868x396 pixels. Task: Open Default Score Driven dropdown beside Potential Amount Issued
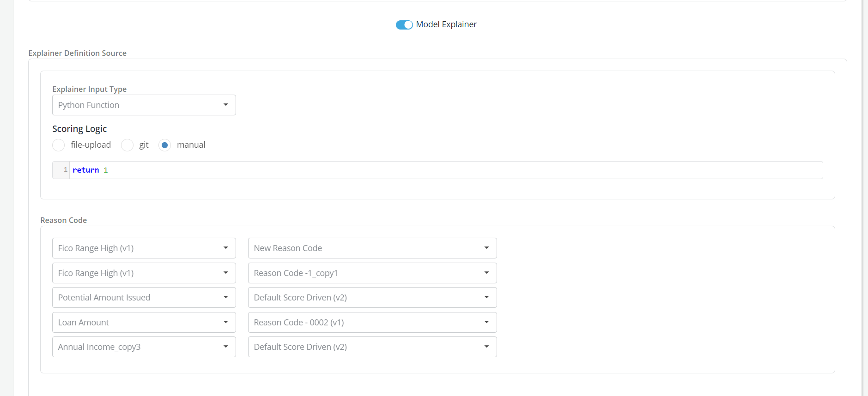(372, 298)
